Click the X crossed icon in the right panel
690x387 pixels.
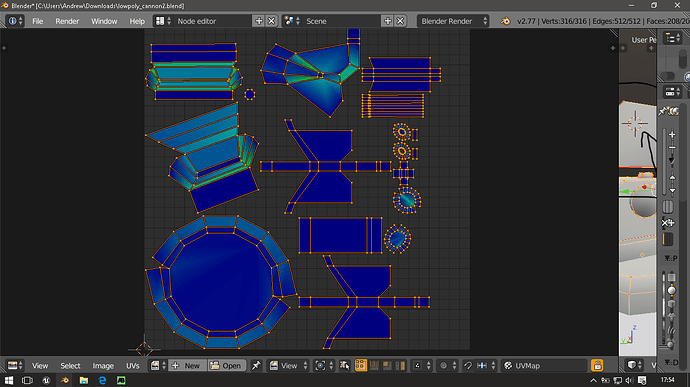pos(668,223)
